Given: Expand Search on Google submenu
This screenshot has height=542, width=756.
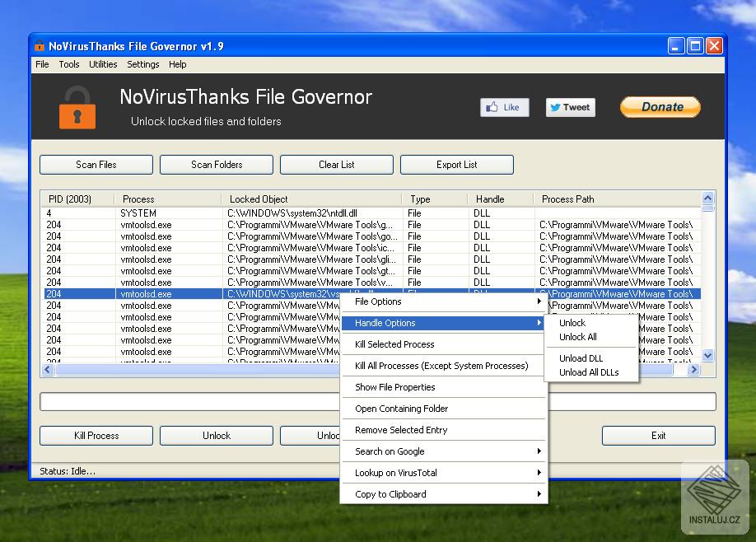Looking at the screenshot, I should 444,451.
